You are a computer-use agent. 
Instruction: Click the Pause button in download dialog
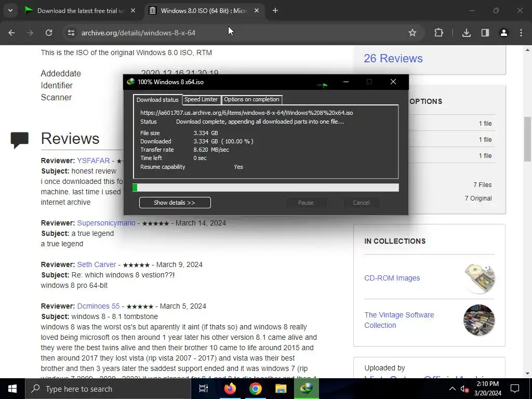pyautogui.click(x=305, y=203)
